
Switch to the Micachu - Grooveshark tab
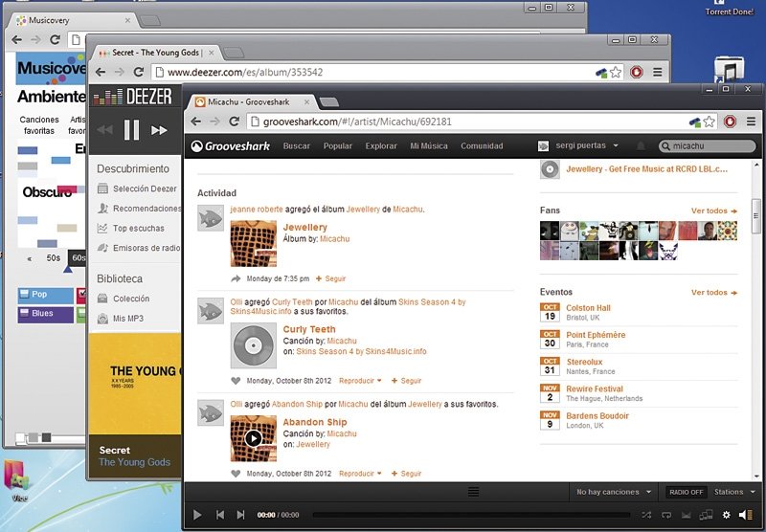[x=252, y=101]
